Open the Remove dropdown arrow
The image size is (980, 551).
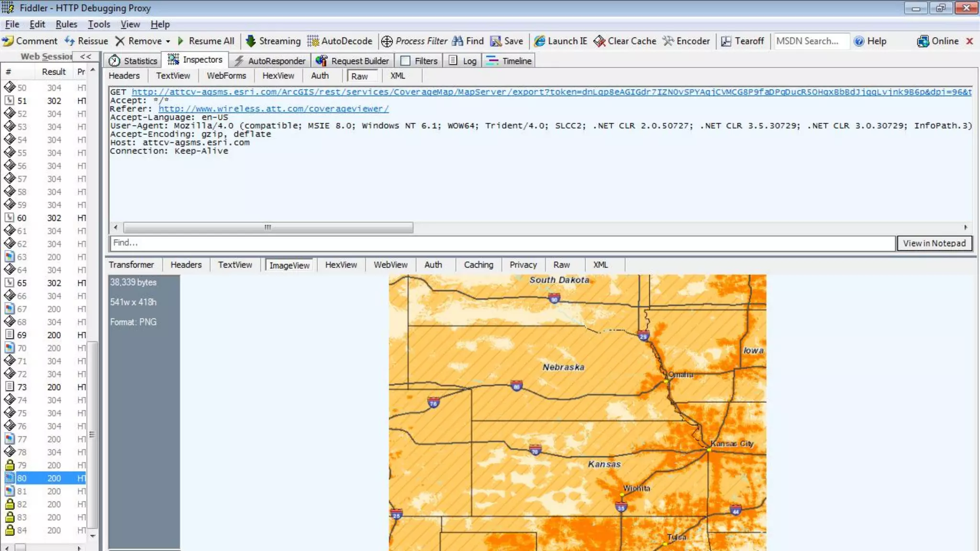pos(168,42)
